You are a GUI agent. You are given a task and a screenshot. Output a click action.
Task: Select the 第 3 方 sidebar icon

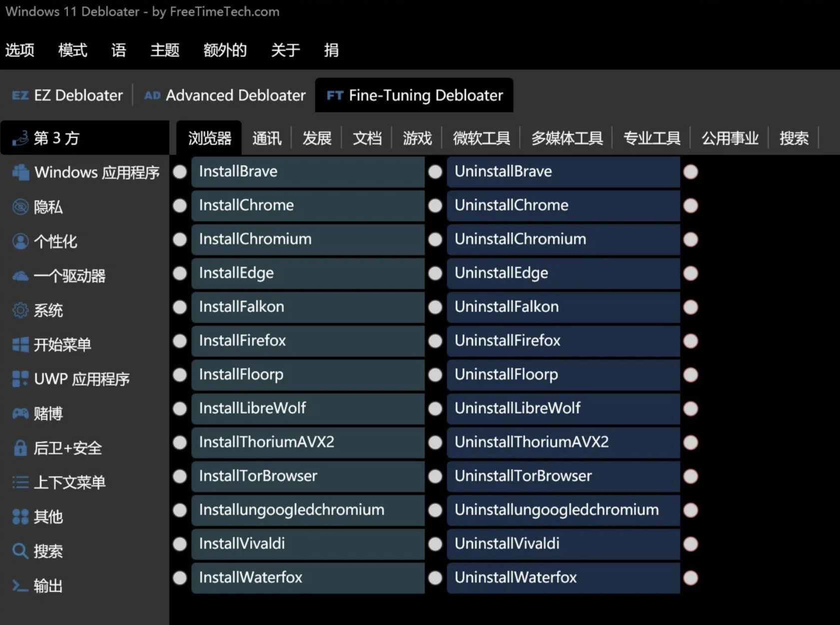pyautogui.click(x=20, y=138)
